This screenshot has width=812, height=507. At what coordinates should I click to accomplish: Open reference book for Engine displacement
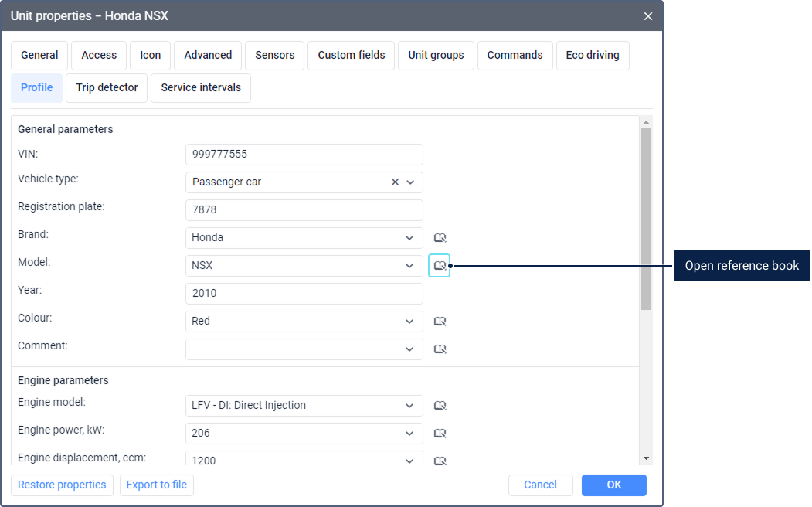coord(440,461)
